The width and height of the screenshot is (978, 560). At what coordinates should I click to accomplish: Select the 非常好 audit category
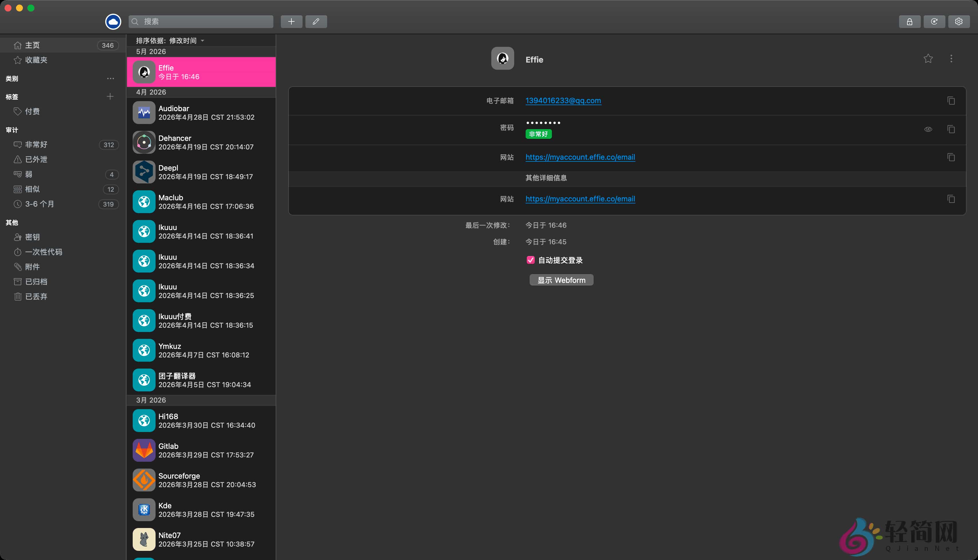[x=63, y=145]
